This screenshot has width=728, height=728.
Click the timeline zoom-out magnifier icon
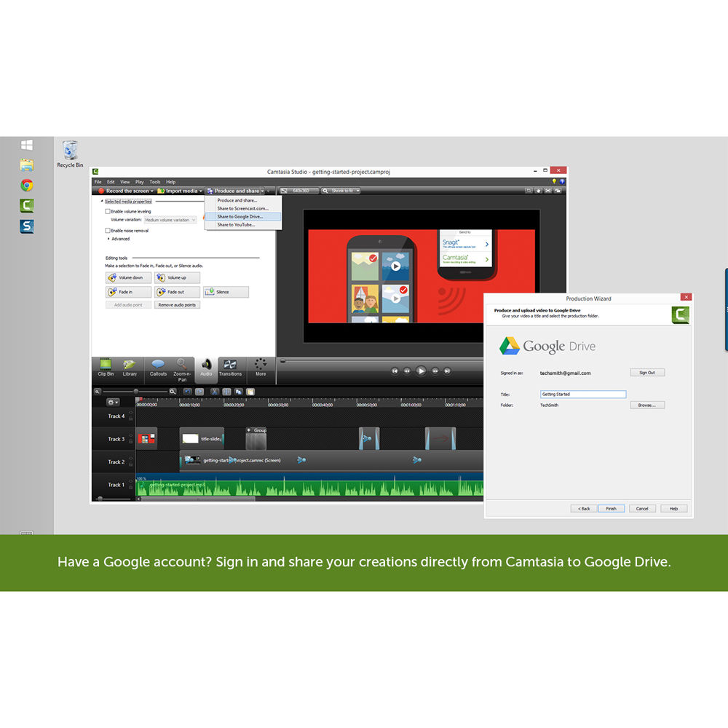coord(98,392)
